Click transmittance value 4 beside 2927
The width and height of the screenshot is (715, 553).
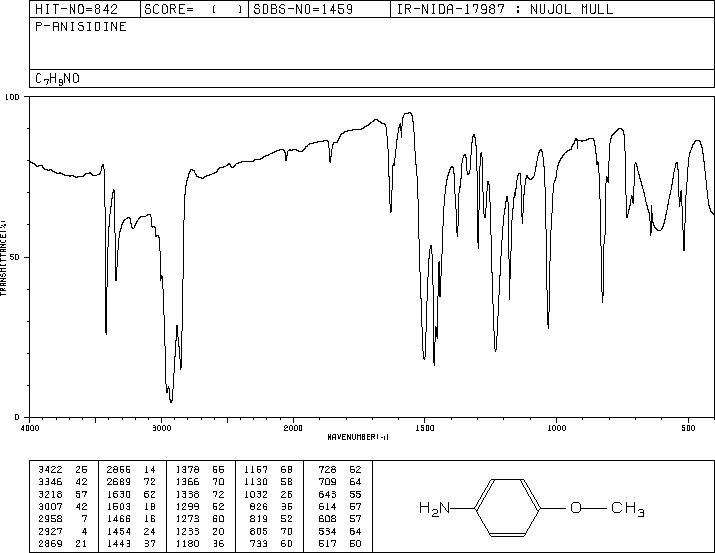[x=84, y=532]
